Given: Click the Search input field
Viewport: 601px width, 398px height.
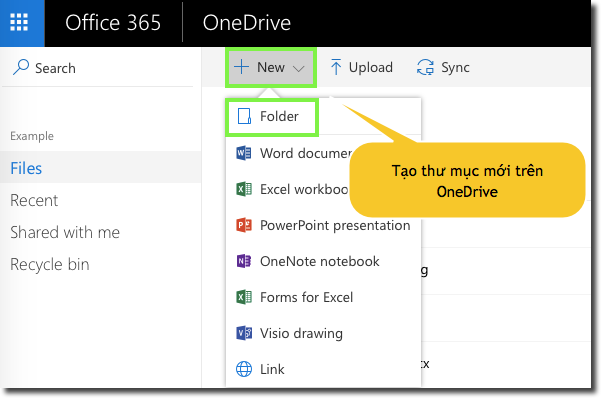Looking at the screenshot, I should (97, 68).
